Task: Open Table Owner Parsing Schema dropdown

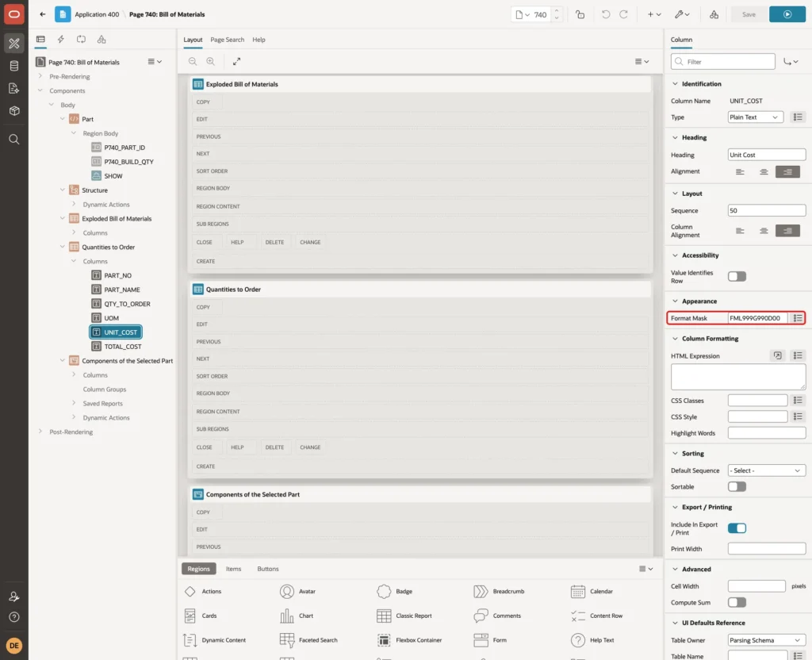Action: point(767,640)
